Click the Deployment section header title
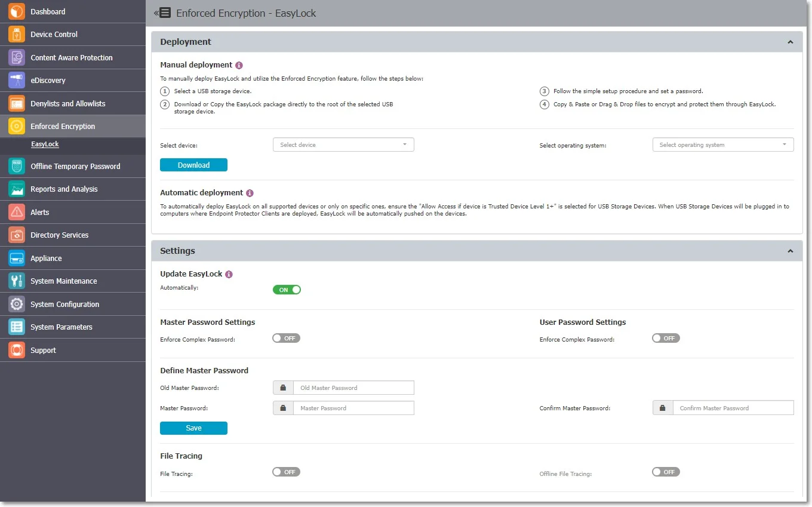 (x=186, y=42)
